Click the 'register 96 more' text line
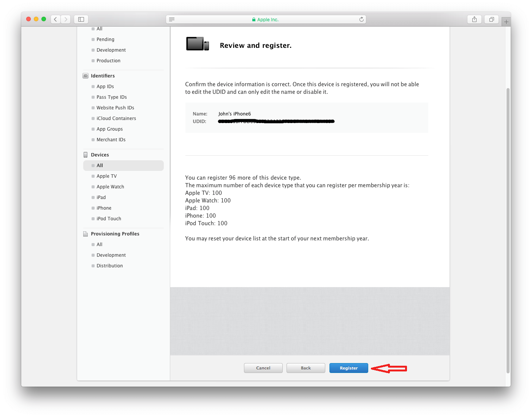532x417 pixels. [243, 178]
